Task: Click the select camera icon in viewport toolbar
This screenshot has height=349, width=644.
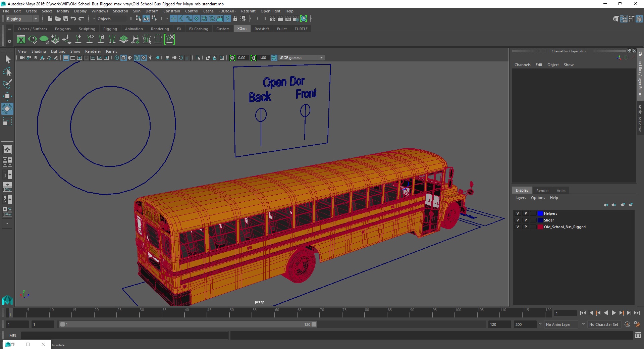Action: [x=22, y=58]
